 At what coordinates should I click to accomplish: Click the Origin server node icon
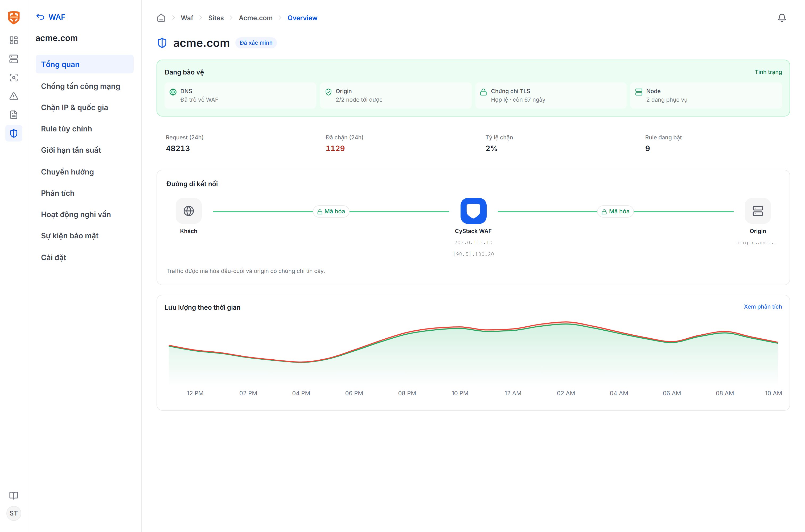click(x=757, y=211)
